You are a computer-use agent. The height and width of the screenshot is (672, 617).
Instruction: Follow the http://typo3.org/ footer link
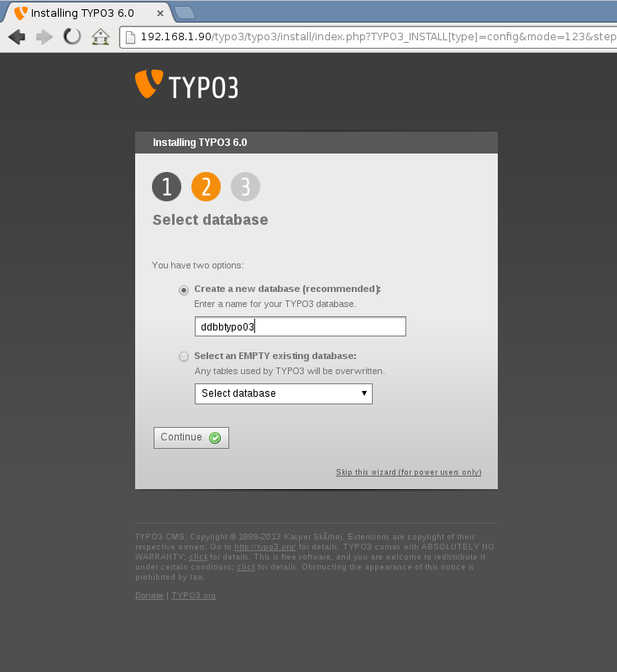point(265,547)
